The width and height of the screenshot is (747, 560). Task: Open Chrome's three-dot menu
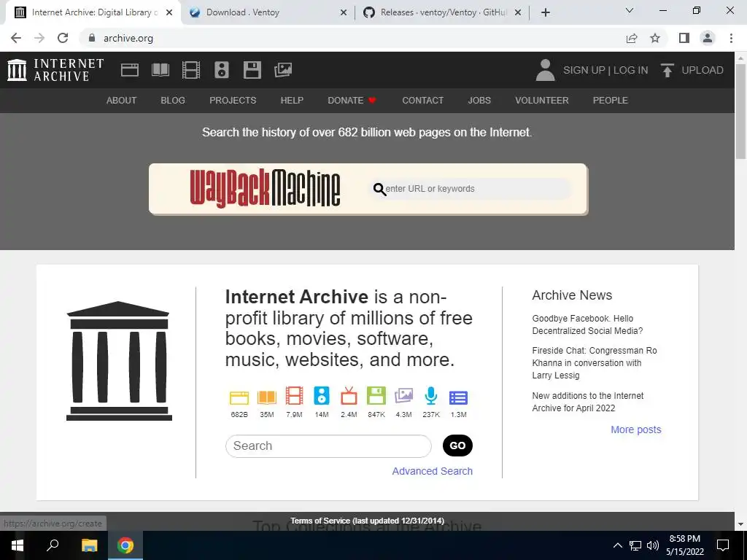click(731, 38)
